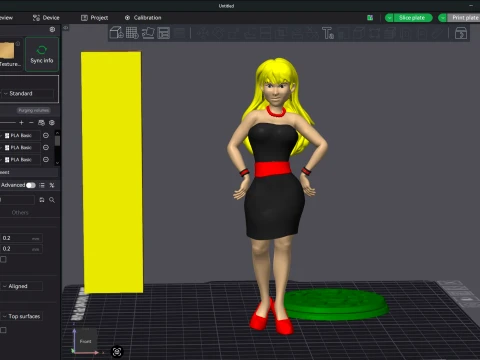Click the AMS sync icon beside minus
Screen dimensions: 480x360
tap(41, 123)
